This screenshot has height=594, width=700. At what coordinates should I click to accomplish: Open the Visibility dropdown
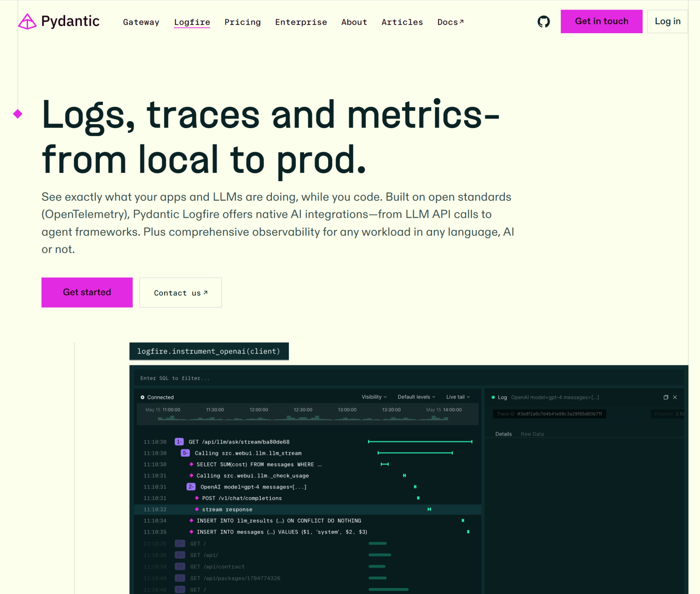pyautogui.click(x=374, y=397)
